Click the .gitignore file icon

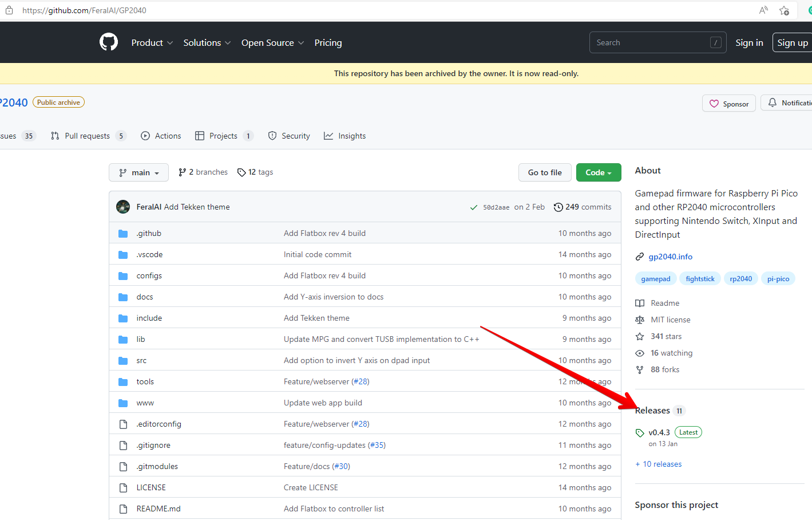click(123, 445)
